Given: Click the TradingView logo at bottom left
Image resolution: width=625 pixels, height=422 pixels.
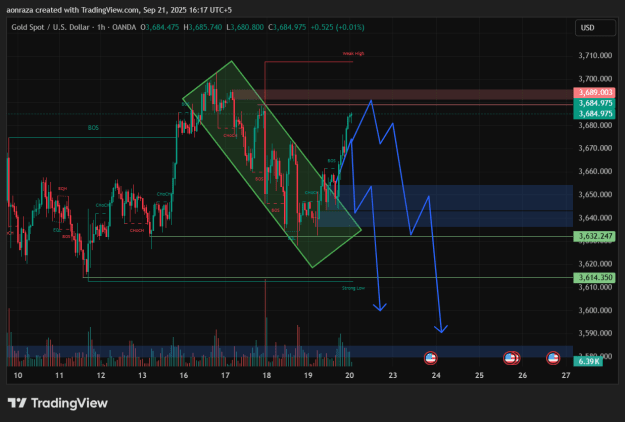Looking at the screenshot, I should tap(58, 403).
